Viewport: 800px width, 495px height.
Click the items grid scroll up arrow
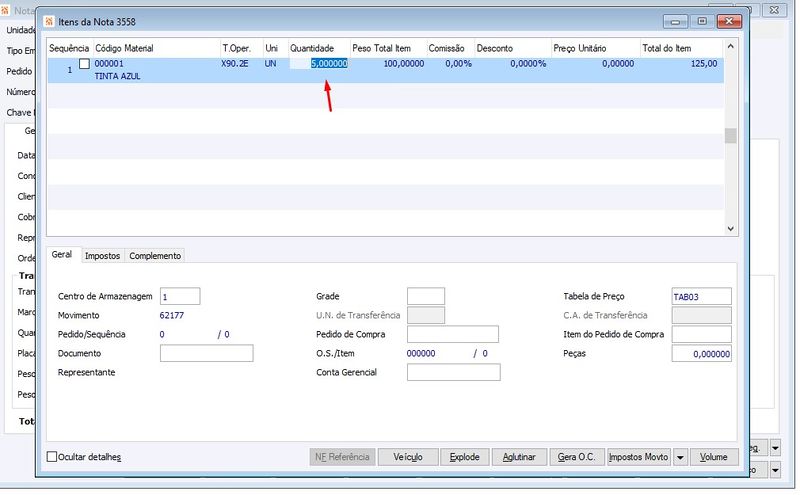[730, 46]
